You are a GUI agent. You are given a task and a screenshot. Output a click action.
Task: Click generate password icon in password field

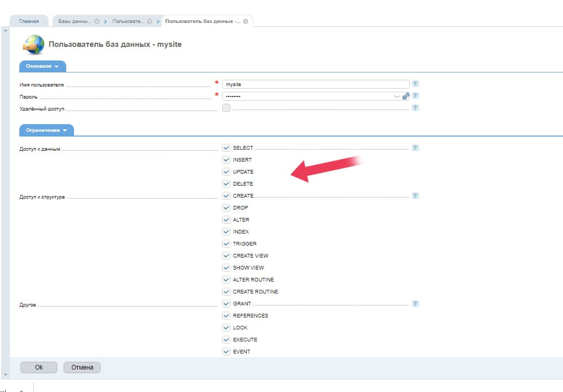[406, 96]
